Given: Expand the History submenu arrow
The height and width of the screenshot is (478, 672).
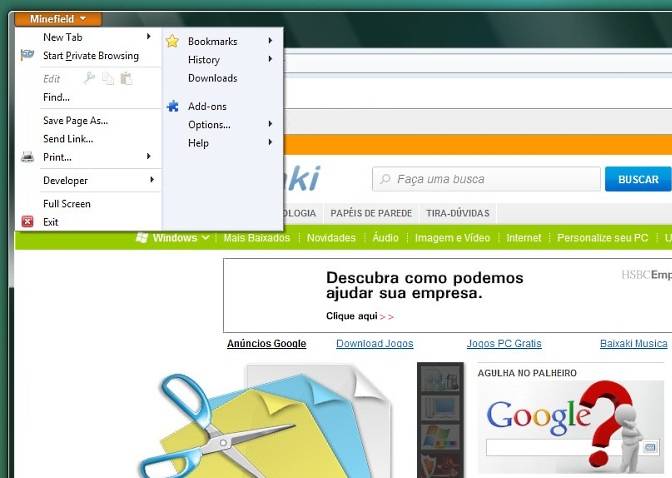Looking at the screenshot, I should (x=270, y=59).
